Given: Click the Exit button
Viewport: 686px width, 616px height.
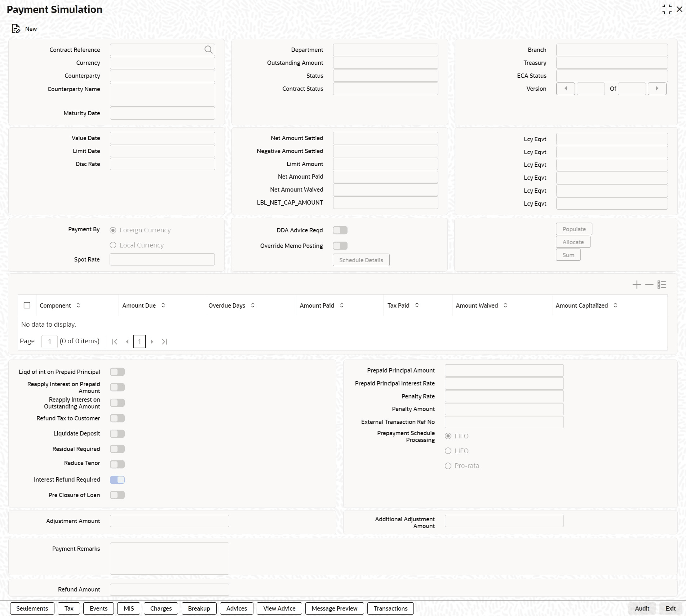Looking at the screenshot, I should 670,608.
